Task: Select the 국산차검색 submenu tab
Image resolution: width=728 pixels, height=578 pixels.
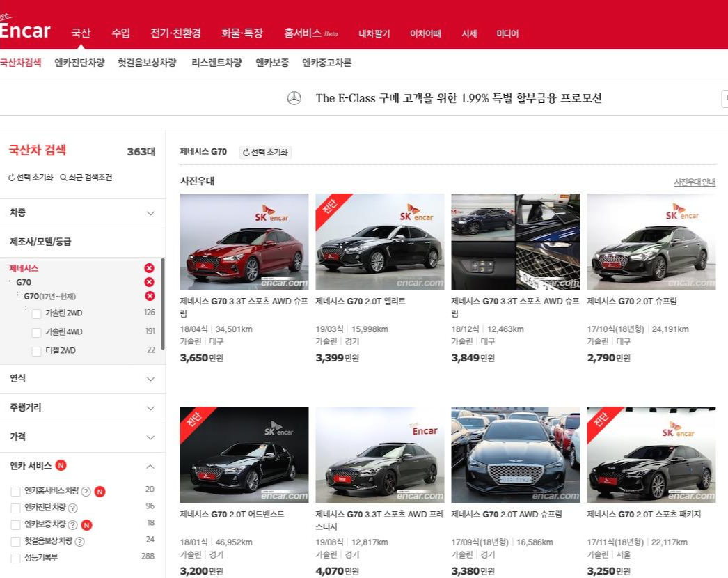Action: coord(20,62)
